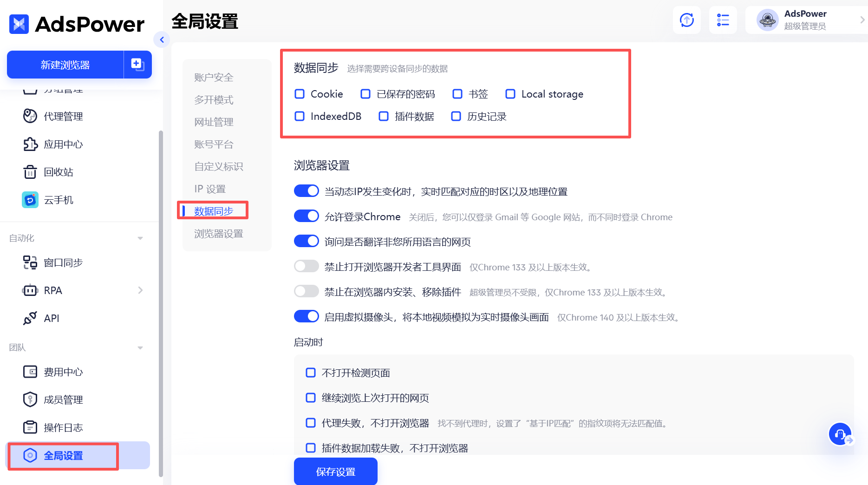Viewport: 868px width, 485px height.
Task: Collapse the 自动化 section in sidebar
Action: point(140,237)
